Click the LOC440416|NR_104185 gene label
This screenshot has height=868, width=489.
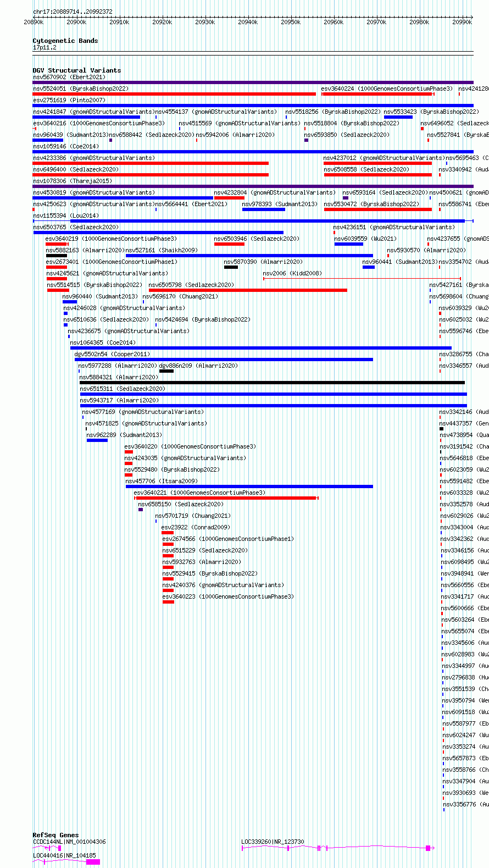click(64, 855)
